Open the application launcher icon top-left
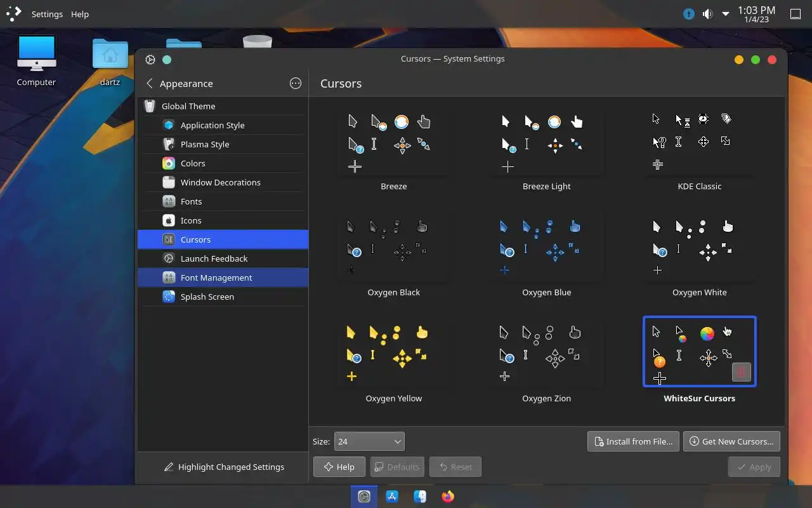 14,13
